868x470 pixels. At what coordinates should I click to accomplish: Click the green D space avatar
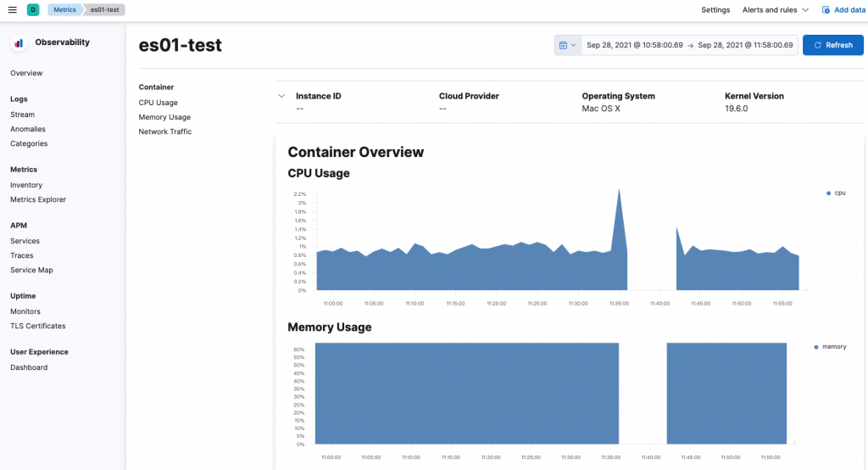[x=33, y=9]
